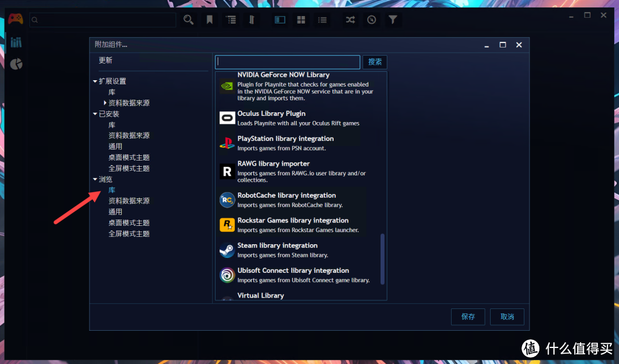
Task: Select 库 under 浏览
Action: coord(112,190)
